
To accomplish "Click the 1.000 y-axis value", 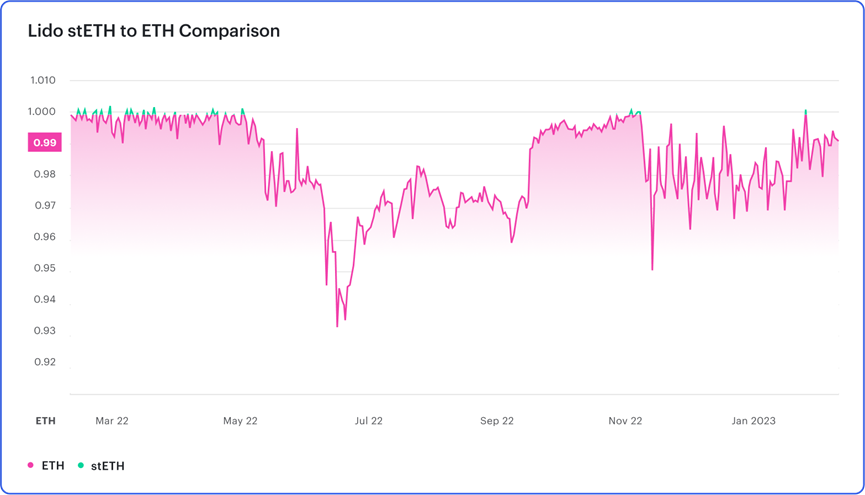I will (44, 111).
